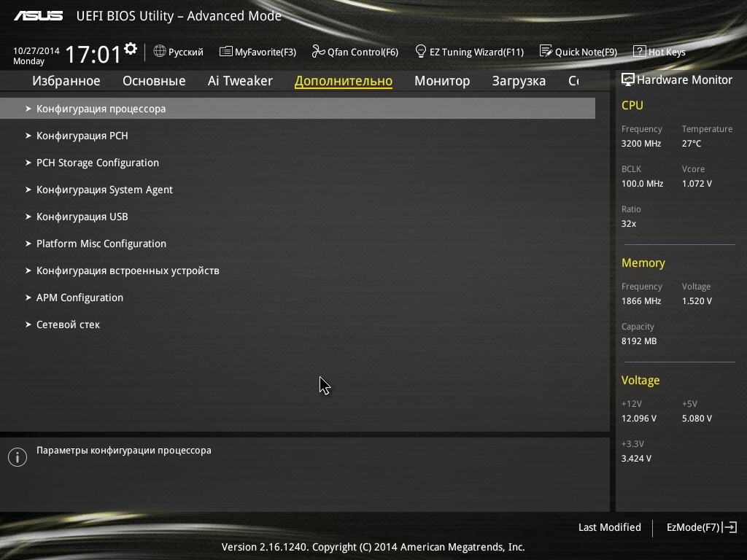Expand arrow beside Сетевой стек
This screenshot has width=747, height=560.
pos(28,324)
